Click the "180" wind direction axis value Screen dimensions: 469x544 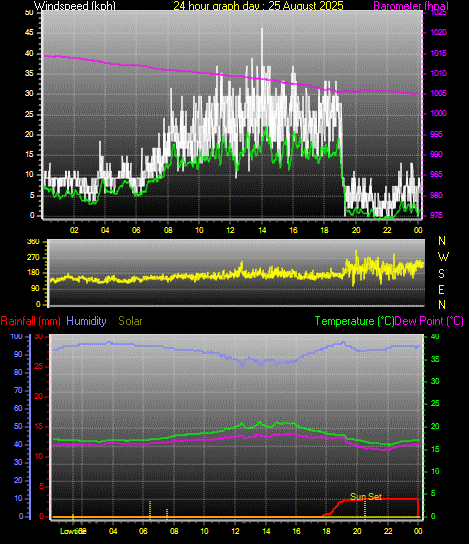pos(34,273)
